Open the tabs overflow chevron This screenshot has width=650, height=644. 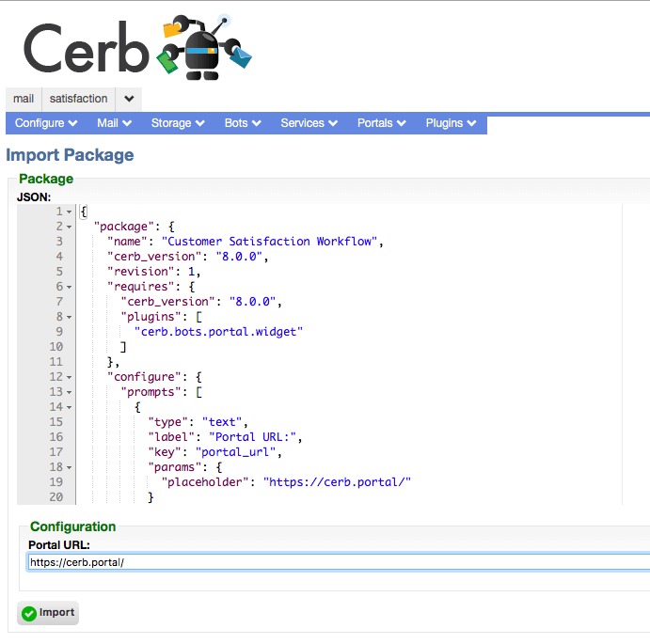point(129,99)
